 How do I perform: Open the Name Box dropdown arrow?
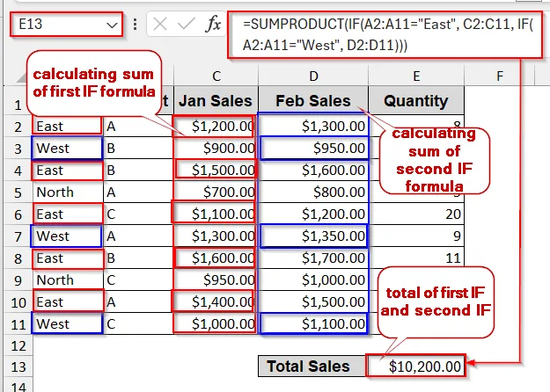112,25
